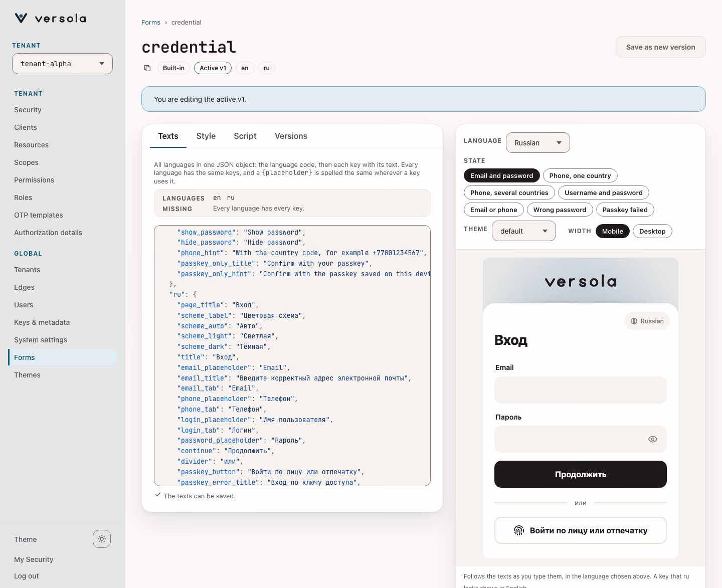
Task: Click Save as new version
Action: (660, 47)
